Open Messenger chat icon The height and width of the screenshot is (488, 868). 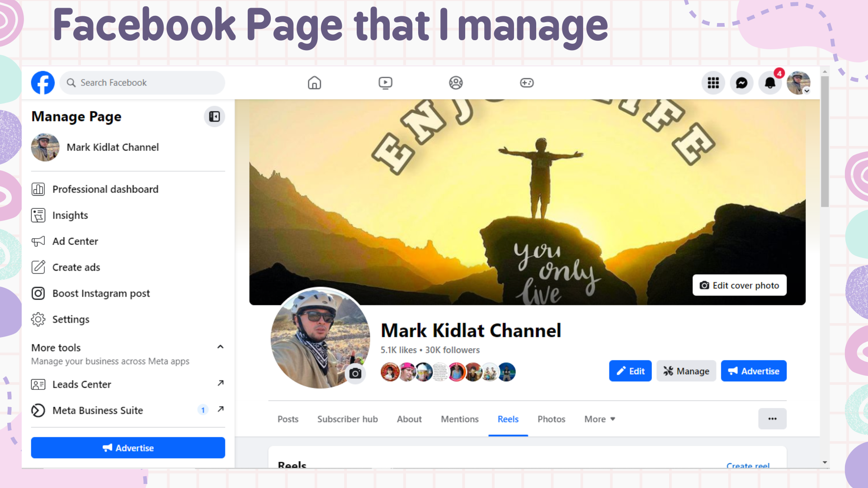(x=741, y=83)
